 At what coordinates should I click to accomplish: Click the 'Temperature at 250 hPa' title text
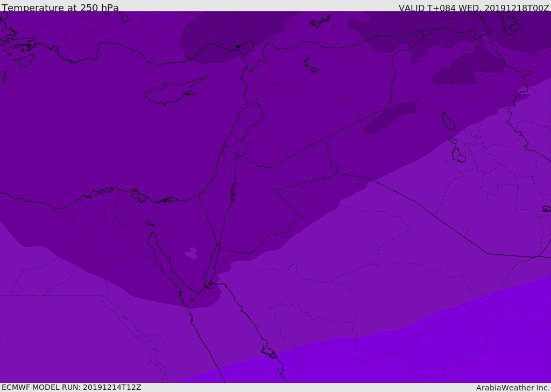tap(60, 8)
